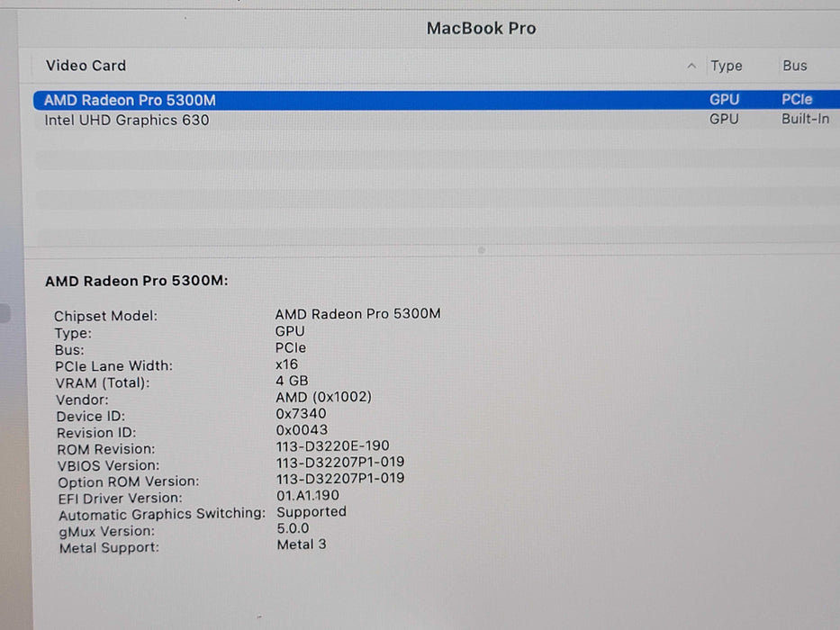
Task: Click the Chipset Model label
Action: pos(107,316)
